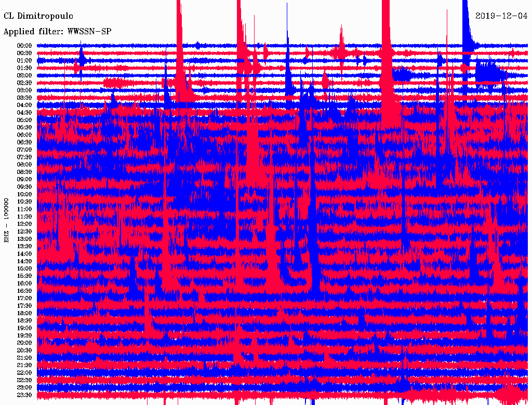The height and width of the screenshot is (405, 532).
Task: Click the EHZ - 100000 axis label
Action: coord(6,220)
